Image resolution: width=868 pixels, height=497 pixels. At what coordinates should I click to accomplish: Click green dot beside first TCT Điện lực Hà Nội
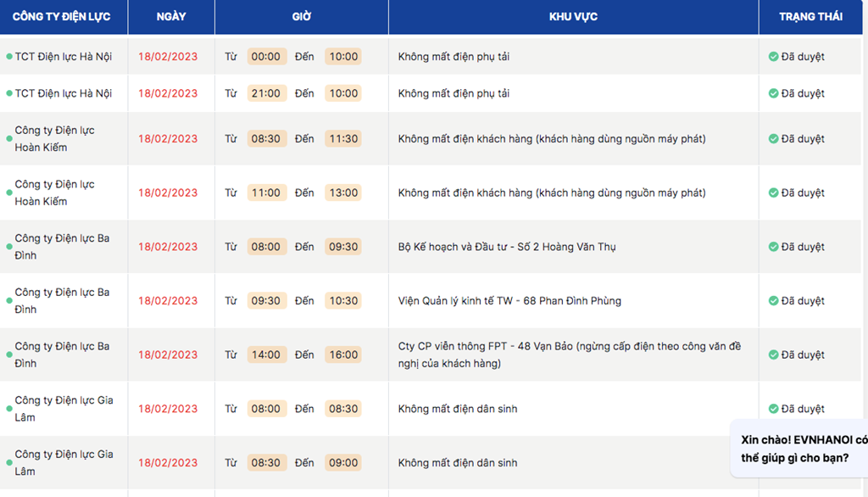click(8, 57)
